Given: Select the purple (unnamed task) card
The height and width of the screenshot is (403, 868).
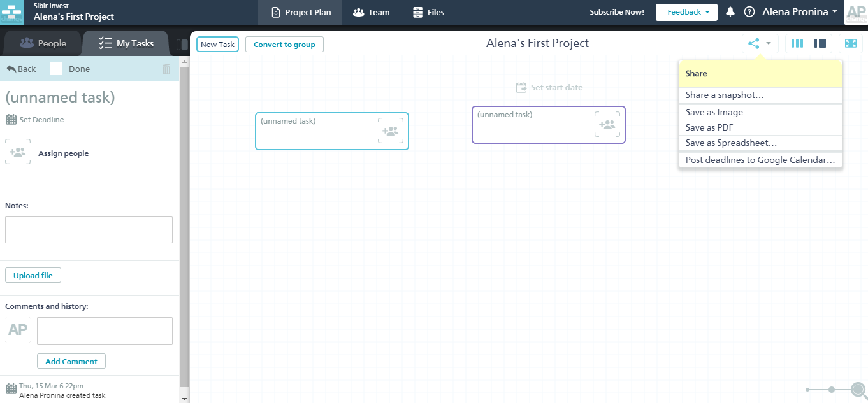Looking at the screenshot, I should [x=549, y=125].
